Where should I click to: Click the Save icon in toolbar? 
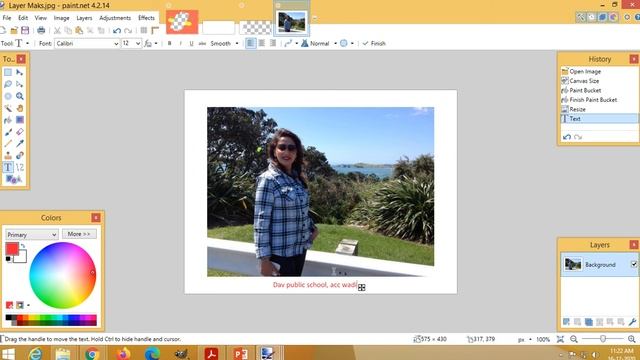tap(25, 30)
